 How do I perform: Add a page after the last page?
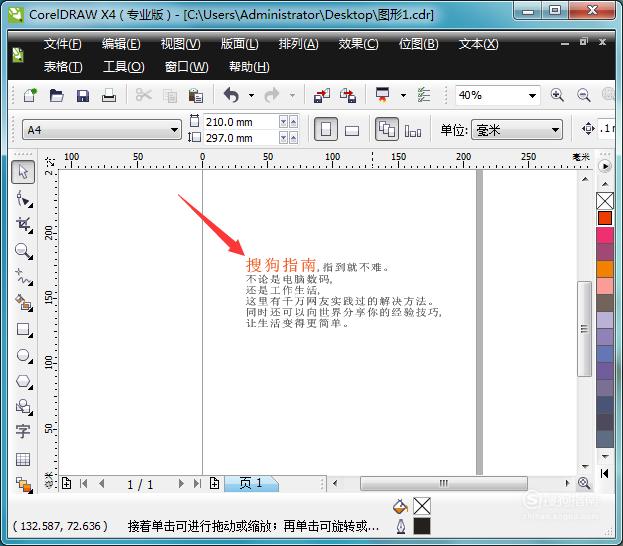coord(215,484)
